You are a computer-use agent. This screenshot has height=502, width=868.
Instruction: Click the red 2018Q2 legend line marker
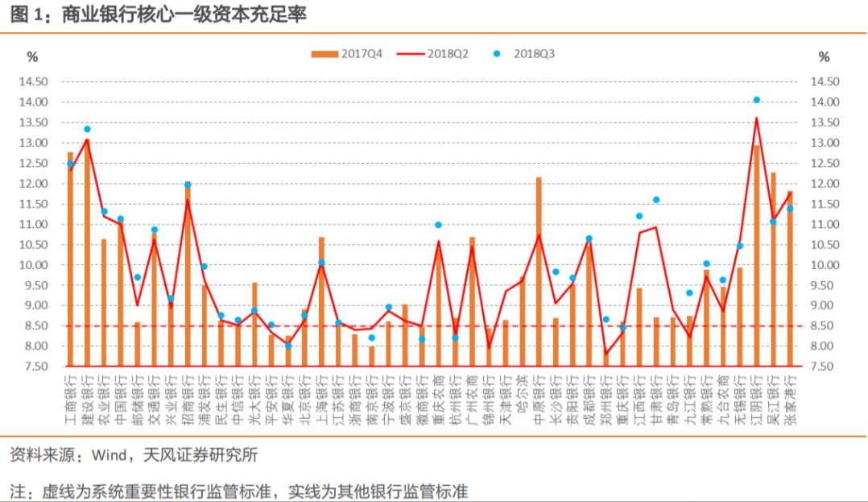coord(411,54)
